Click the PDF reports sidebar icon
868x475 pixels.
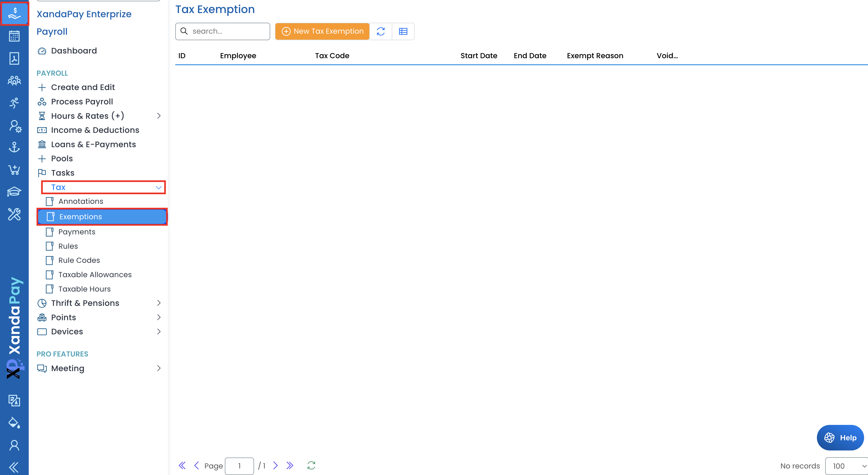[14, 58]
